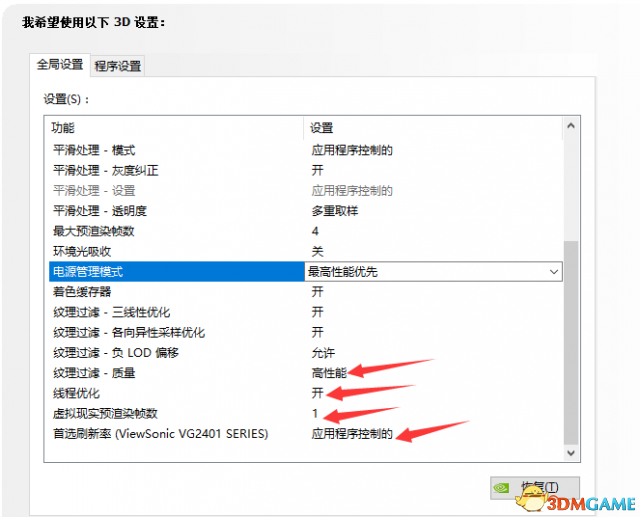Click value 4 for 最大预渲染帧数
640x517 pixels.
(315, 231)
